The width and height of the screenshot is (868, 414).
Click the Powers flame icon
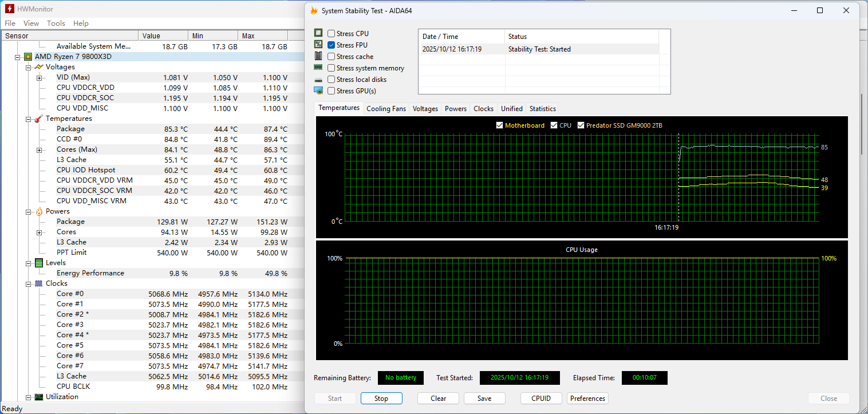[39, 211]
